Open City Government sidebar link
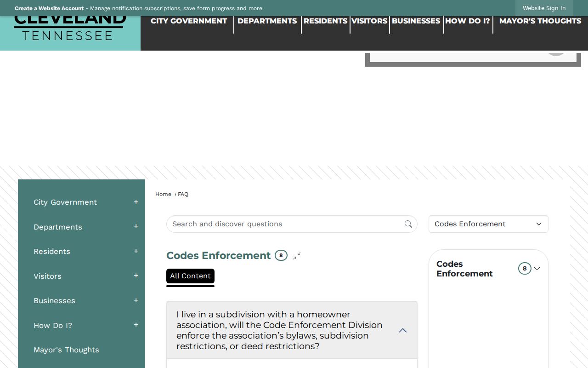 65,202
